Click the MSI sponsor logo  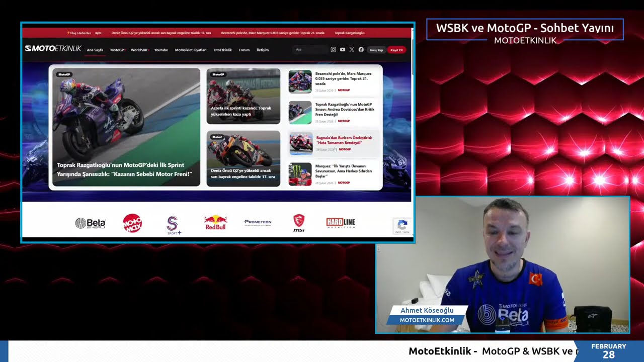pyautogui.click(x=299, y=223)
